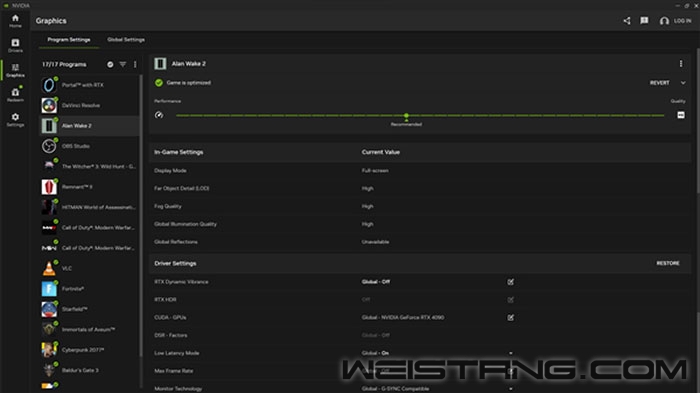This screenshot has width=700, height=393.
Task: Click the user avatar icon
Action: 664,21
